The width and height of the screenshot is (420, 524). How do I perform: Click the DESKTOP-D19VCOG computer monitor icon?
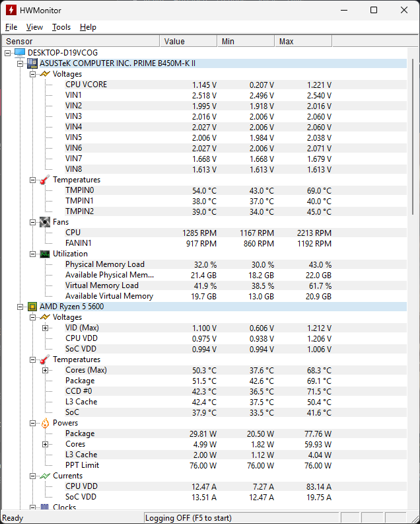[x=20, y=53]
